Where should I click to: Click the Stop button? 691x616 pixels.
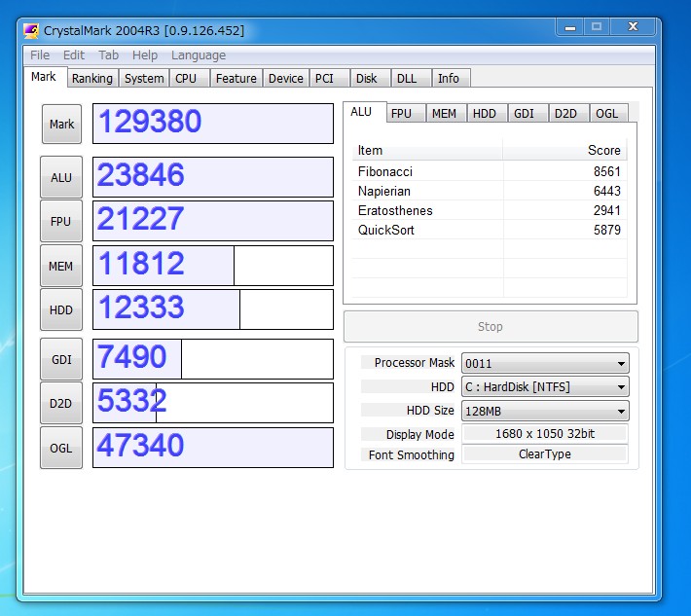(x=491, y=327)
